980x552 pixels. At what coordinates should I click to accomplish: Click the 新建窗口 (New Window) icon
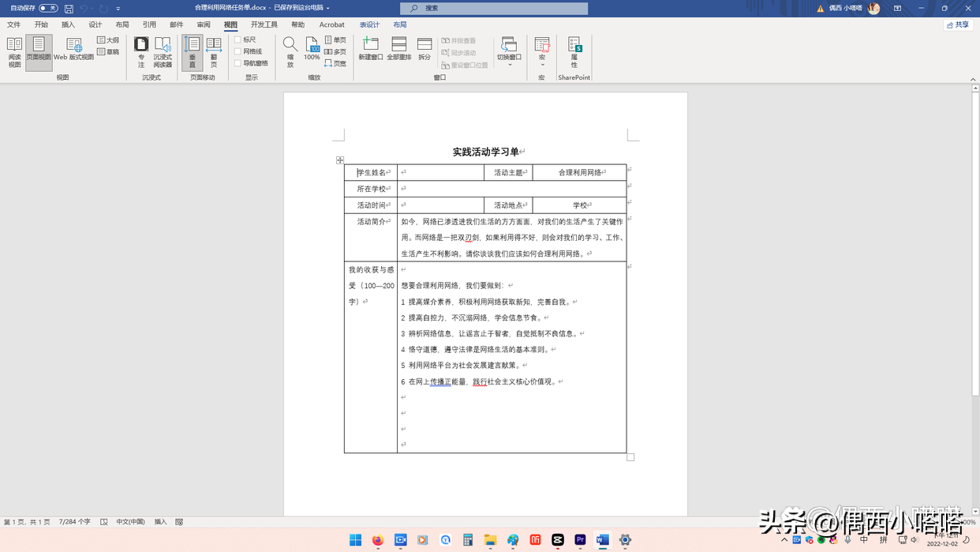370,49
